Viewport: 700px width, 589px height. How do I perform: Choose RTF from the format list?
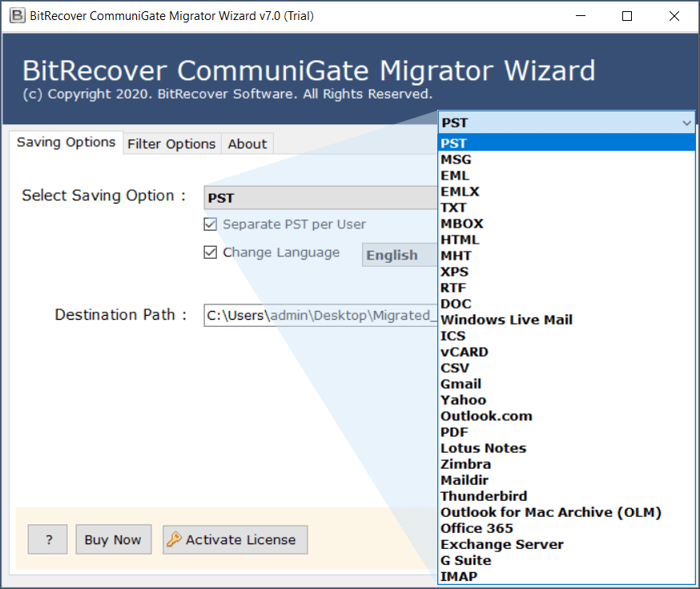pos(566,288)
